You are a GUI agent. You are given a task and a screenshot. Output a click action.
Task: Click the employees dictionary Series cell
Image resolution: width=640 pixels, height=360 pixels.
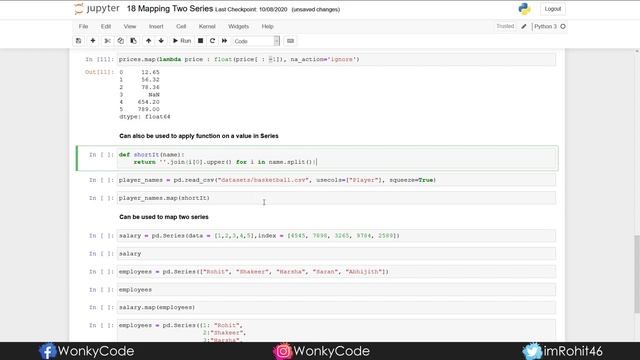point(336,331)
